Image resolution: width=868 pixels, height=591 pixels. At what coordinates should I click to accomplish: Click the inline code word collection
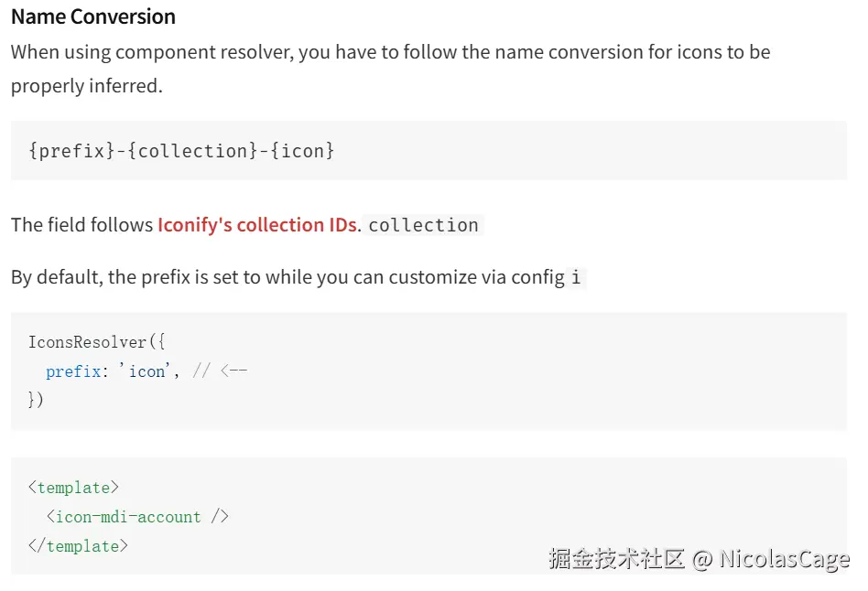(423, 225)
